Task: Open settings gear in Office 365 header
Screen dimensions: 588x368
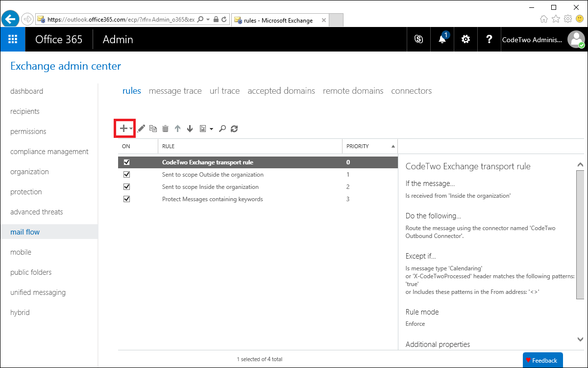Action: click(x=466, y=39)
